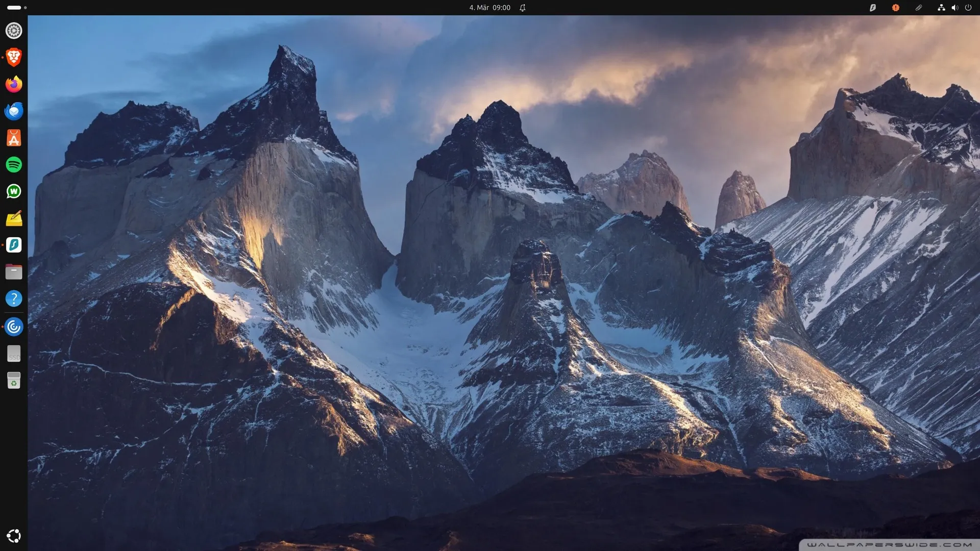Open the yellow notes app
980x551 pixels.
point(14,218)
